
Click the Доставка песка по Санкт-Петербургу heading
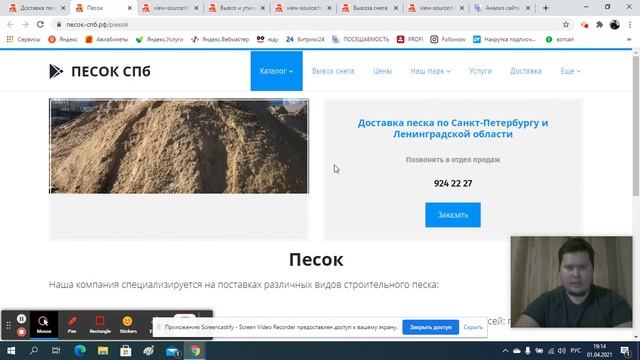click(453, 128)
